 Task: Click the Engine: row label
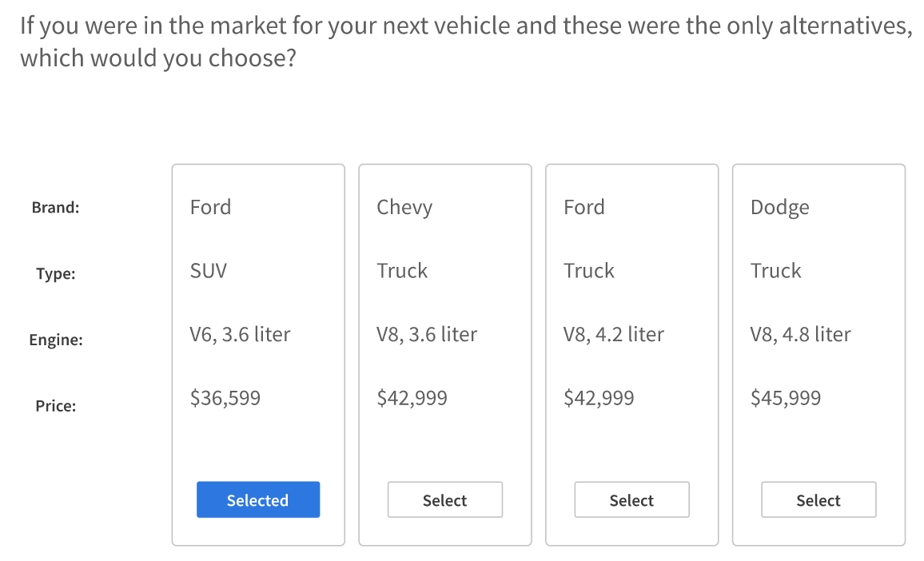[55, 340]
